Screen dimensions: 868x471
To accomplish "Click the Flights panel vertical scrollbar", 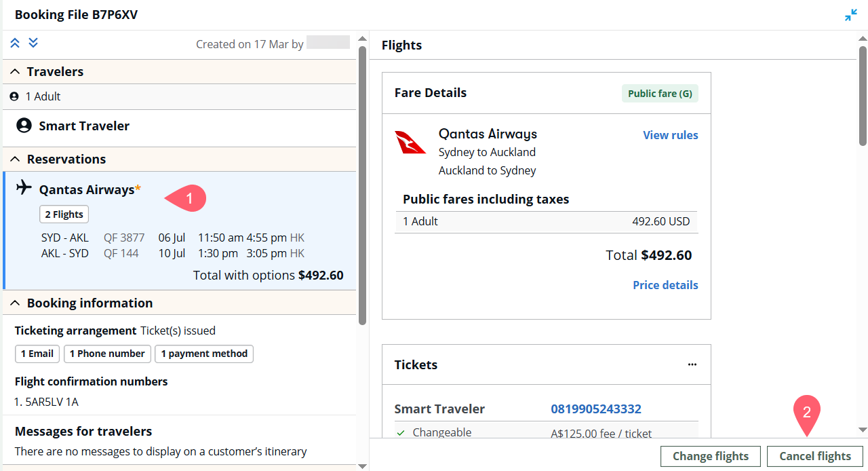I will pos(863,235).
